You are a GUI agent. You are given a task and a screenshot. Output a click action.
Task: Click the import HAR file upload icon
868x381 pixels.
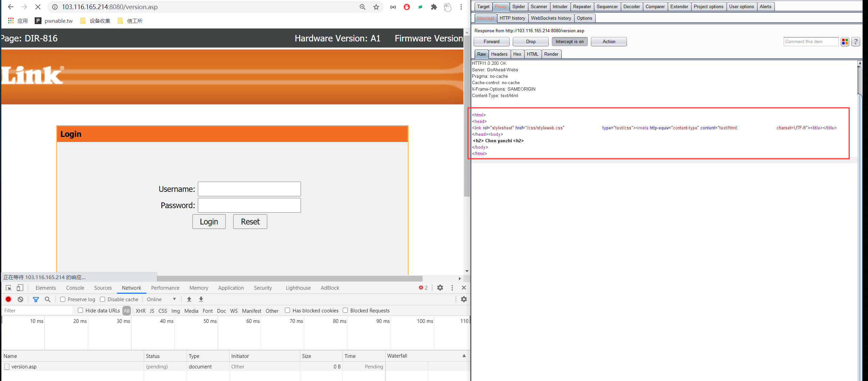[x=189, y=299]
